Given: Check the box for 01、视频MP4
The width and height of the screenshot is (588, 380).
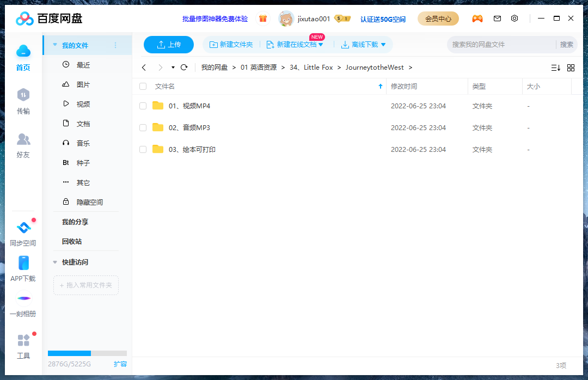Looking at the screenshot, I should point(143,106).
